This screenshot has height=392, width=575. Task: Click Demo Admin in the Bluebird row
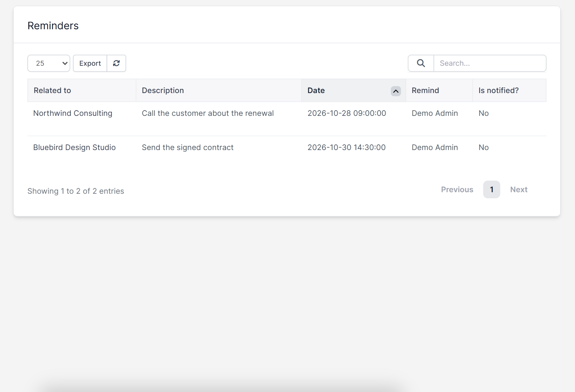point(435,147)
